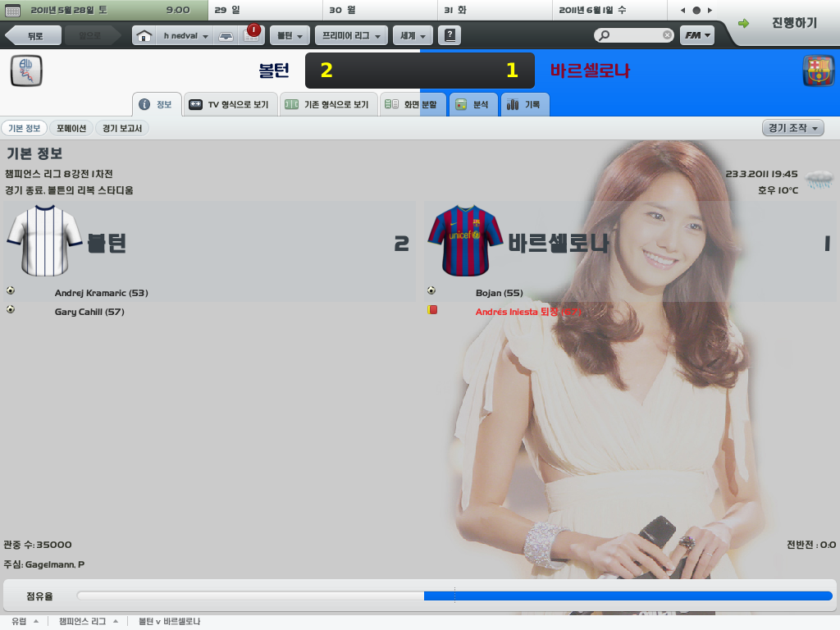Screen dimensions: 840x630
Task: Open the calendar icon at top left
Action: pos(12,11)
